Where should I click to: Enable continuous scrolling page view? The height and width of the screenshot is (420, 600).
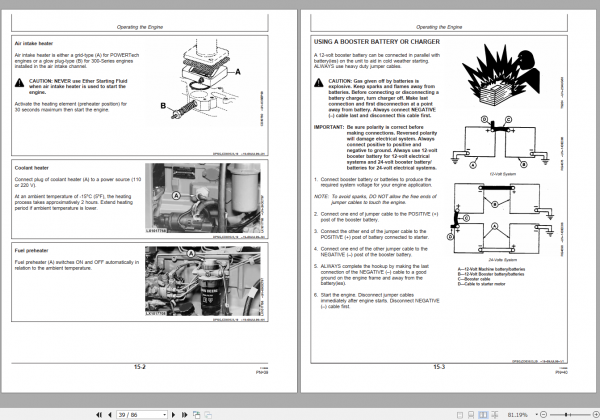[x=471, y=415]
